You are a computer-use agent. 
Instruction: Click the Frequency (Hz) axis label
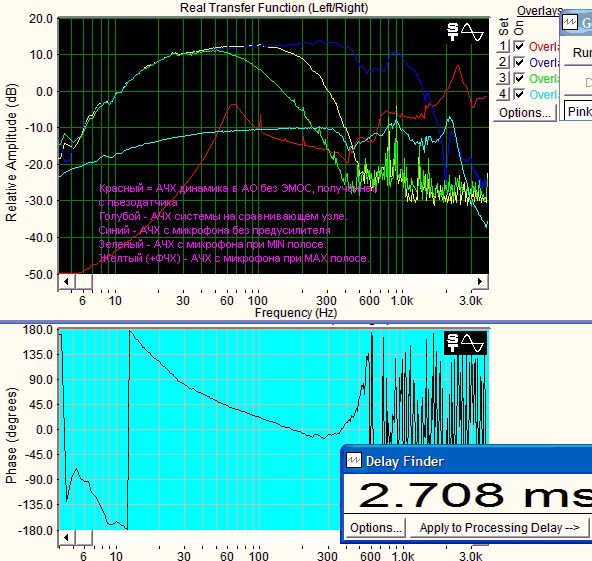(296, 313)
